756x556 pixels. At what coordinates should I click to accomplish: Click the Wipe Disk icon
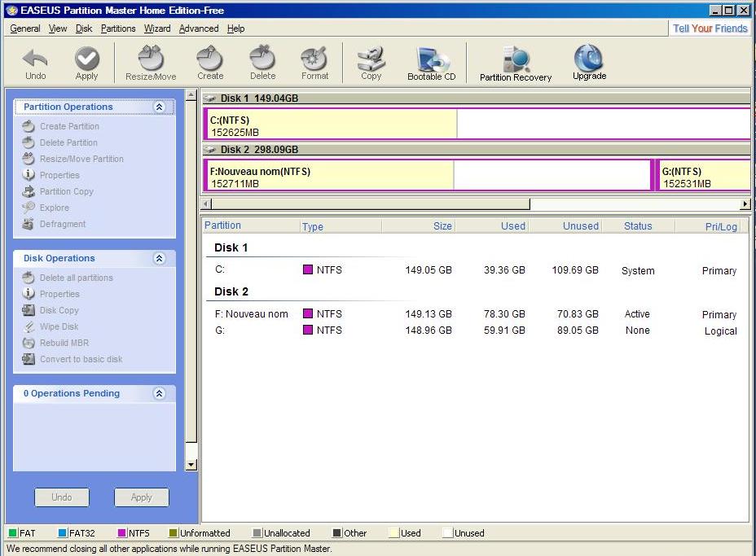click(29, 326)
